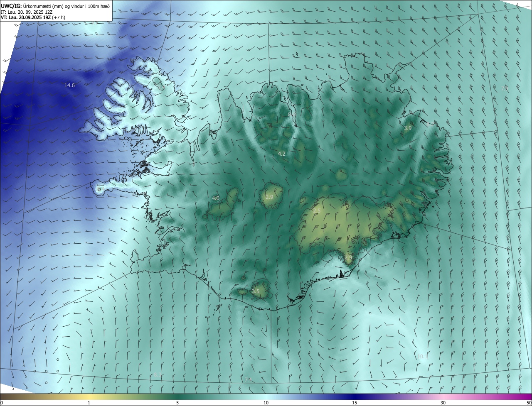The image size is (532, 406).
Task: Click the 15 tick on the color scale
Action: point(355,403)
